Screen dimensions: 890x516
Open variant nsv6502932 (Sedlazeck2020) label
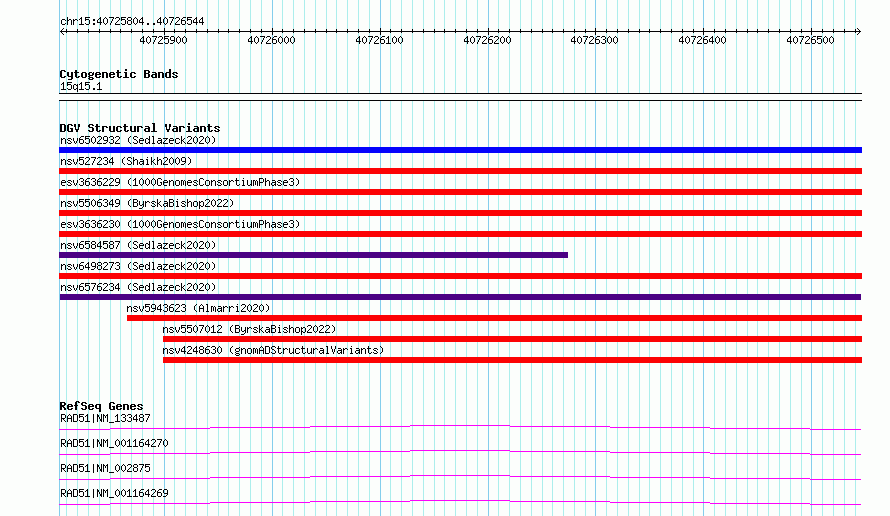pos(138,140)
